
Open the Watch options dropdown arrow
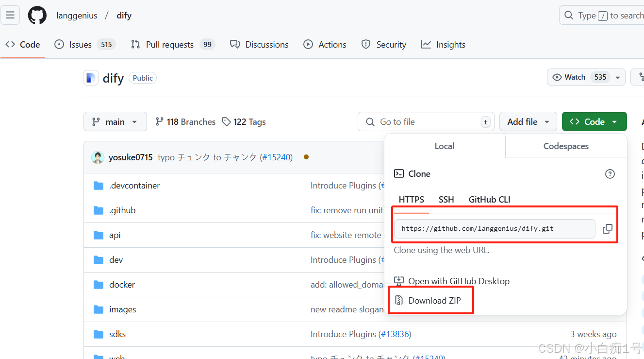(x=618, y=77)
